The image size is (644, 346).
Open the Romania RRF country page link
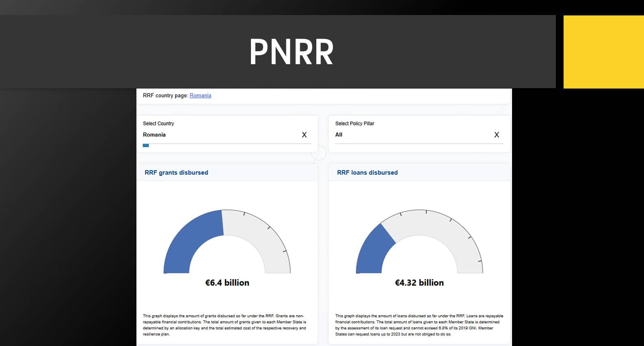[200, 95]
